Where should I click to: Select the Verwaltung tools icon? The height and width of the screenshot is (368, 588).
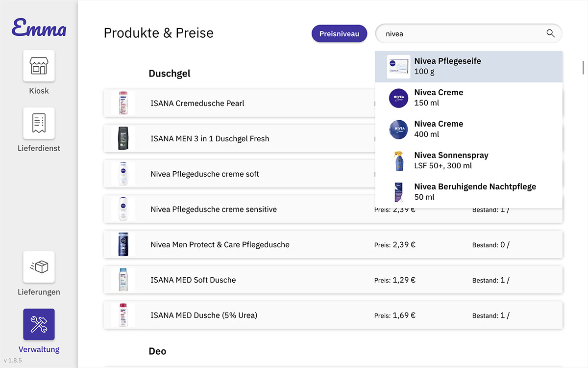pyautogui.click(x=39, y=324)
